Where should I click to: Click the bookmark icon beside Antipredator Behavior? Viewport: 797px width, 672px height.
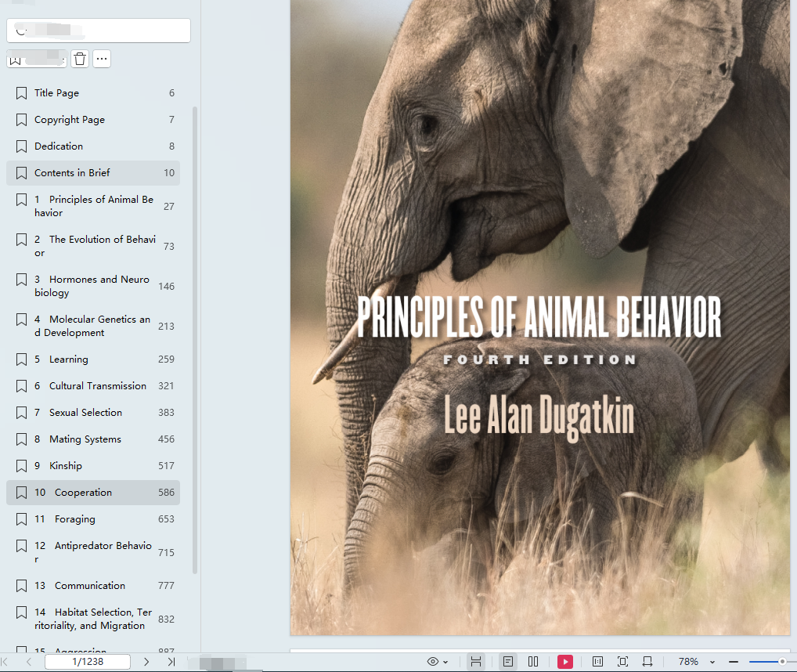(21, 546)
